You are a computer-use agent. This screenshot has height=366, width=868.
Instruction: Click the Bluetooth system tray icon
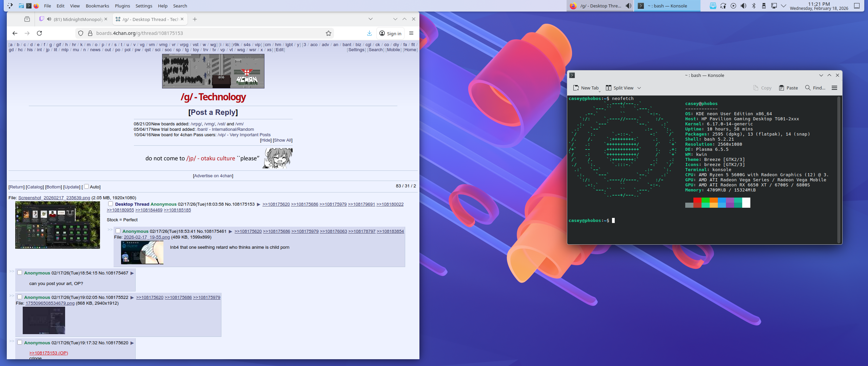[x=754, y=6]
